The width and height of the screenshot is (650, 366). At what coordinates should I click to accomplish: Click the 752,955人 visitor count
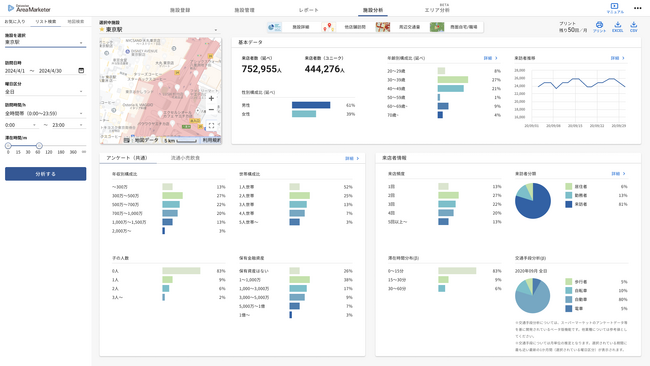coord(262,69)
